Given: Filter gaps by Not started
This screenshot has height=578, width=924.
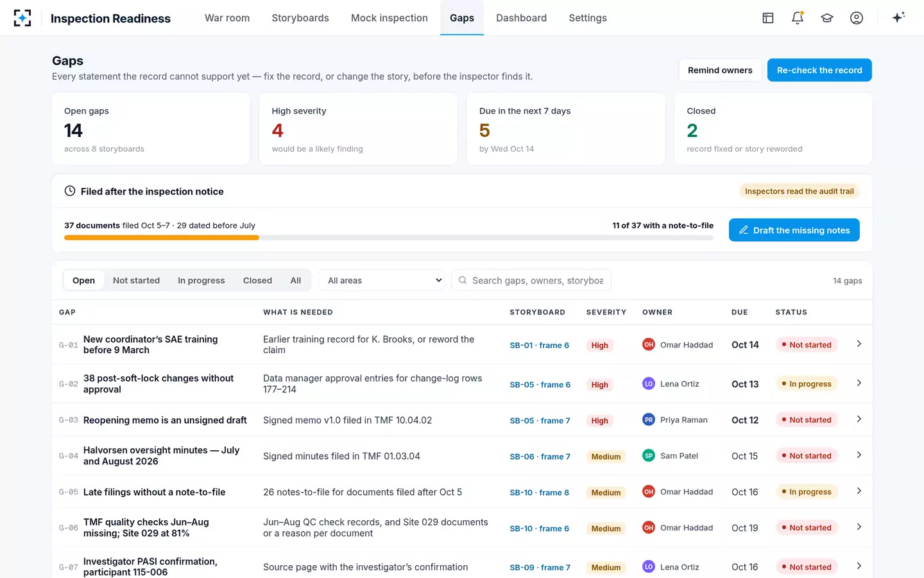Looking at the screenshot, I should coord(136,280).
